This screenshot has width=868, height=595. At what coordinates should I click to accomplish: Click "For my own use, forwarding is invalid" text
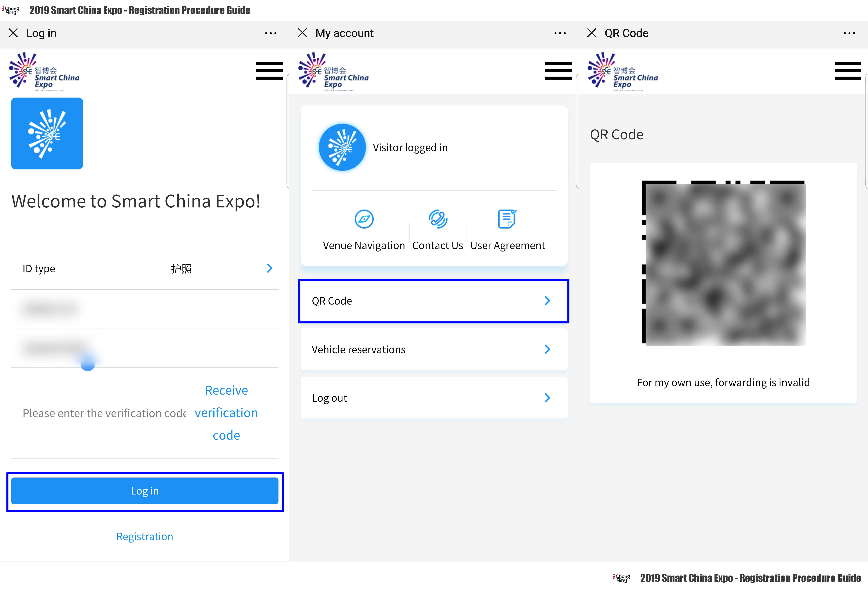(x=724, y=382)
